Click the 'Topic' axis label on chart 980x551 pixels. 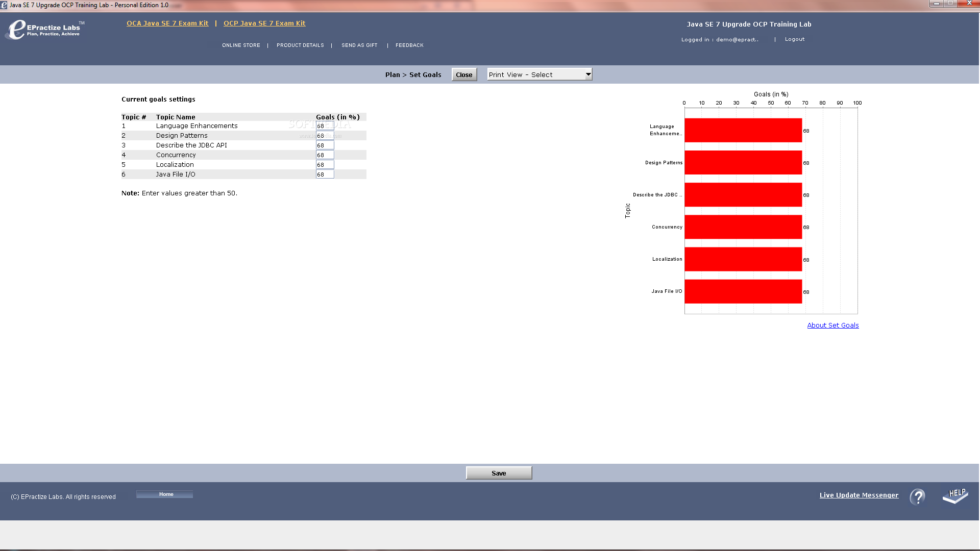pos(628,211)
